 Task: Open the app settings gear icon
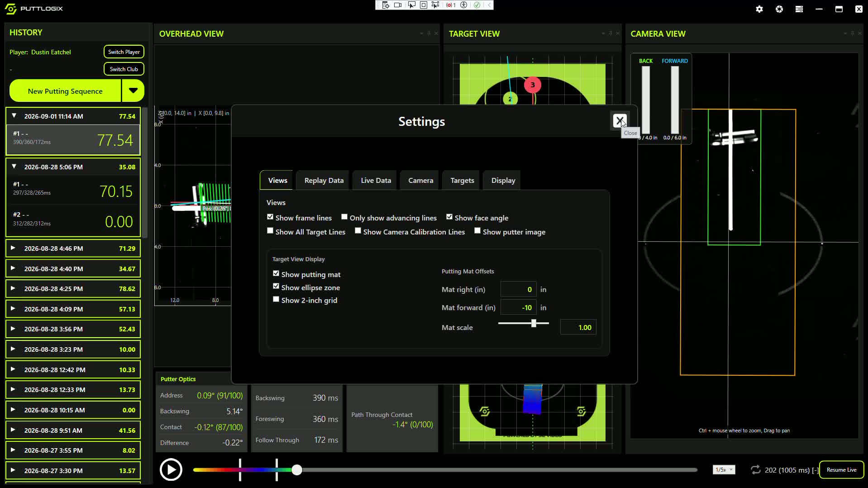click(x=759, y=9)
